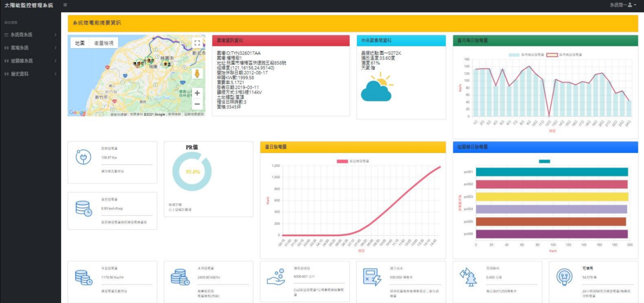Click the power plug icon card
This screenshot has width=644, height=303.
coord(84,157)
